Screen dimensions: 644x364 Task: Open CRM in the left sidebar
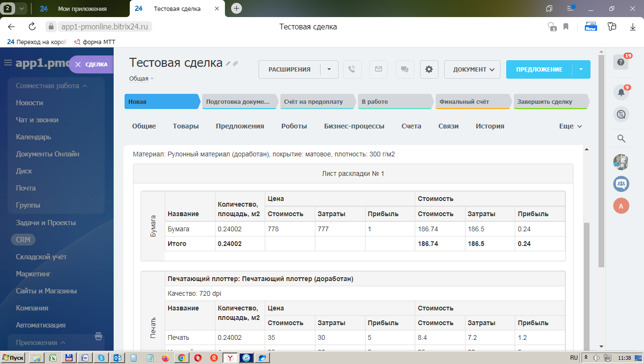pyautogui.click(x=23, y=239)
